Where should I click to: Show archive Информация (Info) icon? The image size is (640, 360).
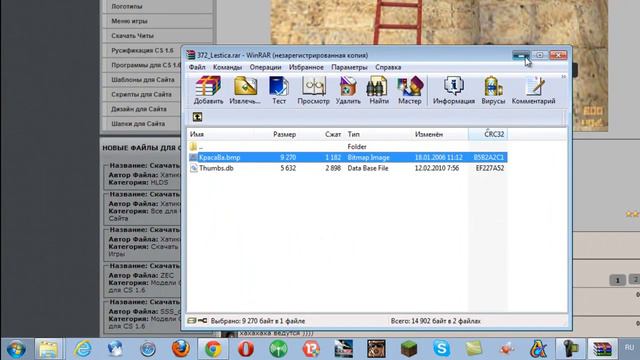click(x=453, y=90)
